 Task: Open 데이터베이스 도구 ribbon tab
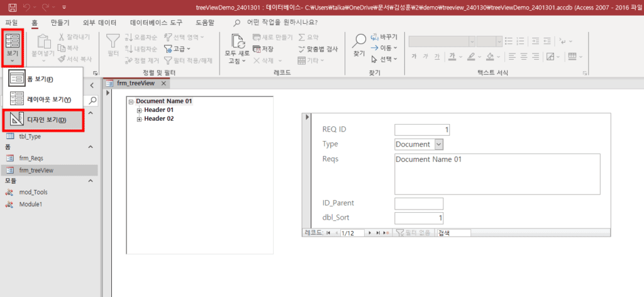pos(156,23)
